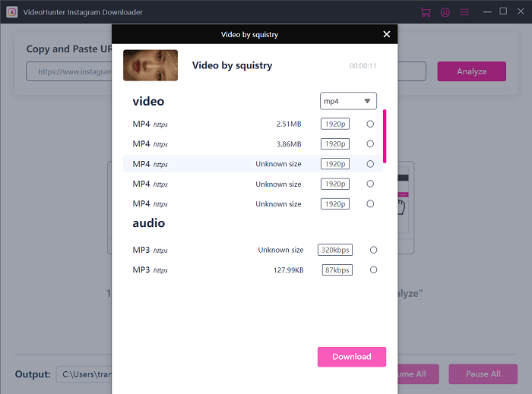Click the 'video' section heading
Image resolution: width=532 pixels, height=394 pixels.
click(x=148, y=101)
